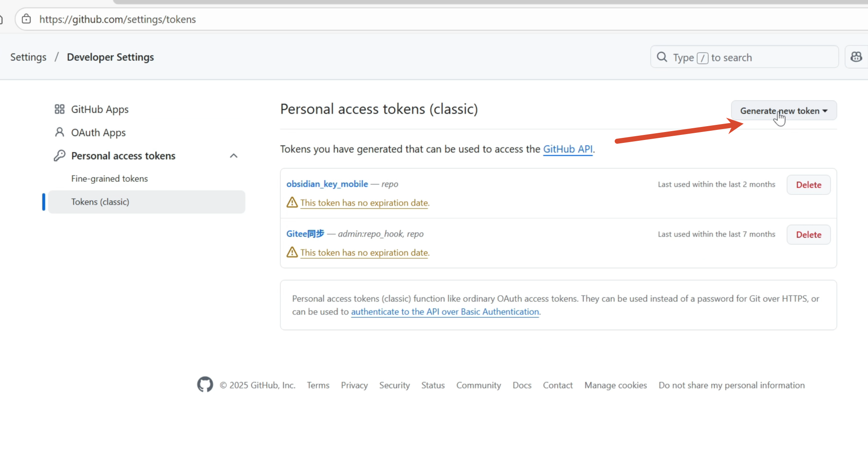
Task: Collapse the Personal access tokens section chevron
Action: 234,156
